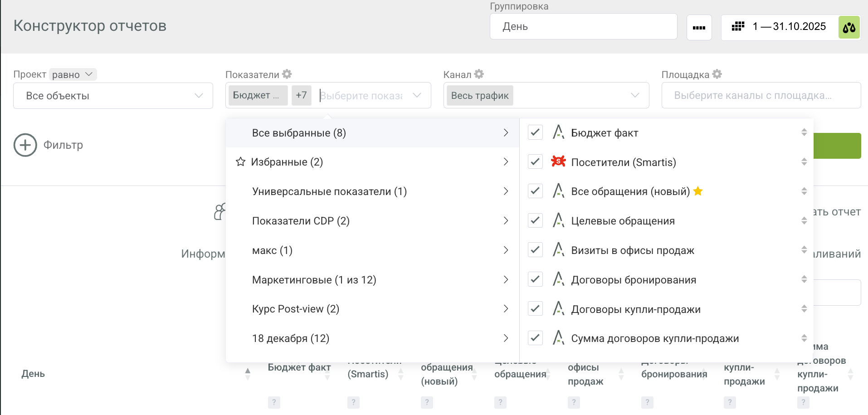The height and width of the screenshot is (415, 868).
Task: Select the Все выбранные (8) category
Action: tap(372, 132)
